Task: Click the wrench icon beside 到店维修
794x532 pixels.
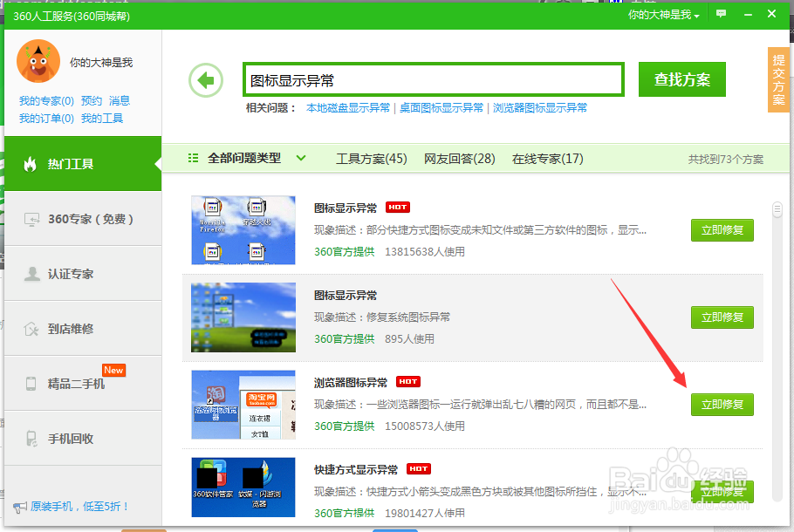Action: pyautogui.click(x=31, y=329)
